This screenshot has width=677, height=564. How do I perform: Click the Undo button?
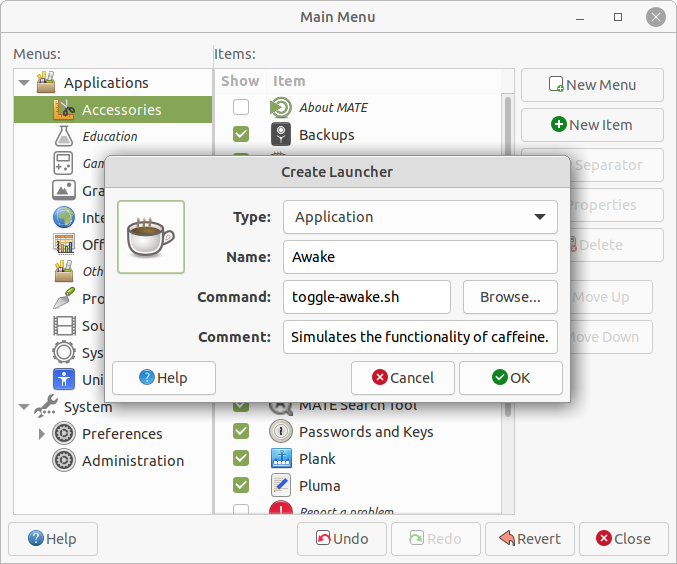click(342, 539)
